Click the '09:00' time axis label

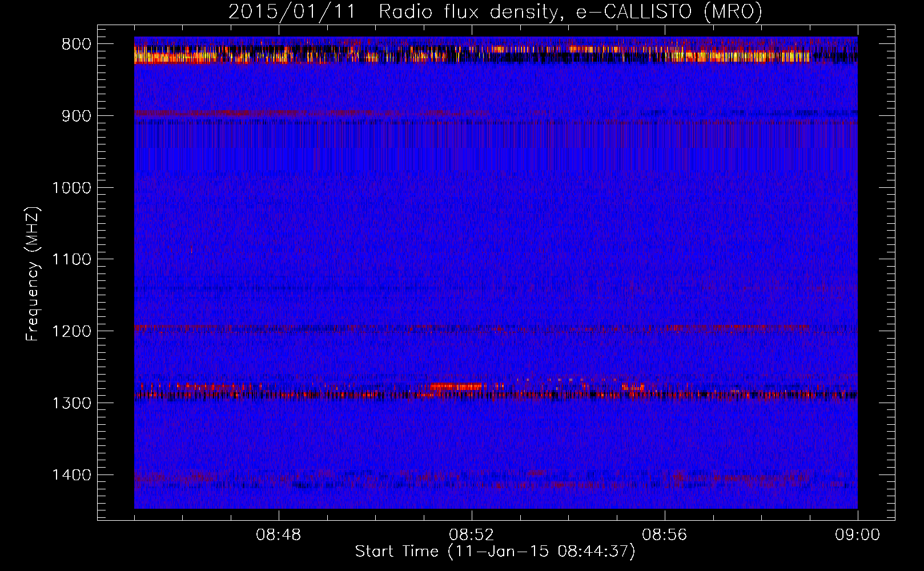[858, 536]
